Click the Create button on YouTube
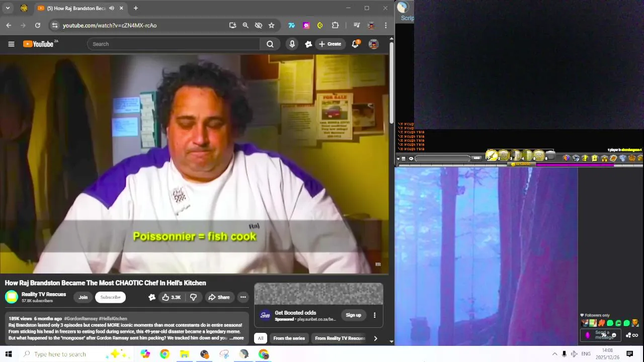The image size is (644, 362). click(330, 44)
